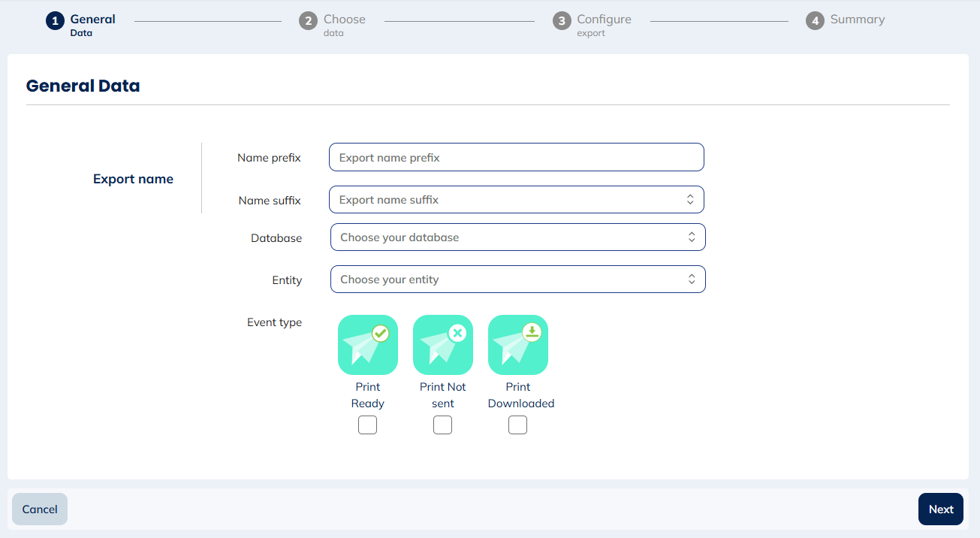Screen dimensions: 980x538
Task: Jump to the Configure export step
Action: click(x=561, y=20)
